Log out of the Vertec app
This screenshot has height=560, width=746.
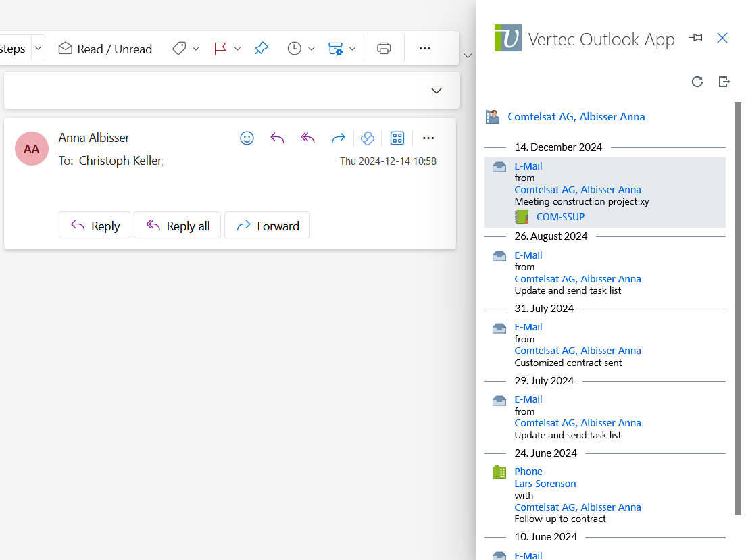(724, 82)
